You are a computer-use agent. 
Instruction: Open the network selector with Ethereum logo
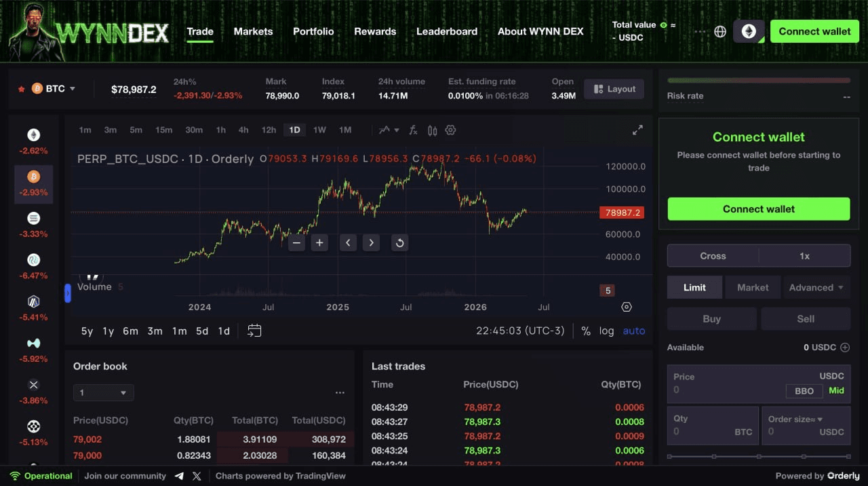tap(749, 31)
